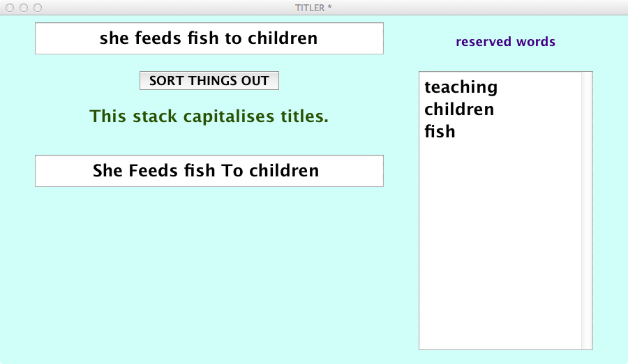Image resolution: width=628 pixels, height=364 pixels.
Task: Close the TITLER window
Action: pos(10,8)
